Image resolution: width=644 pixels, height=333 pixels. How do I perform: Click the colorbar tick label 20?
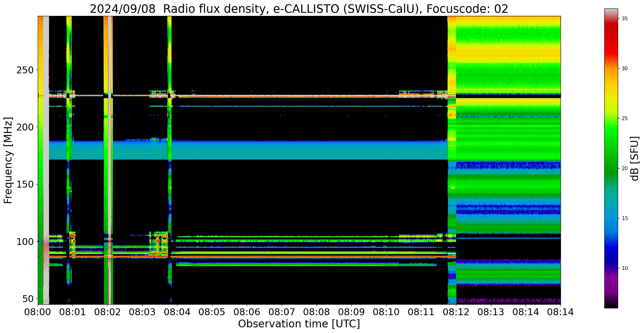coord(625,169)
